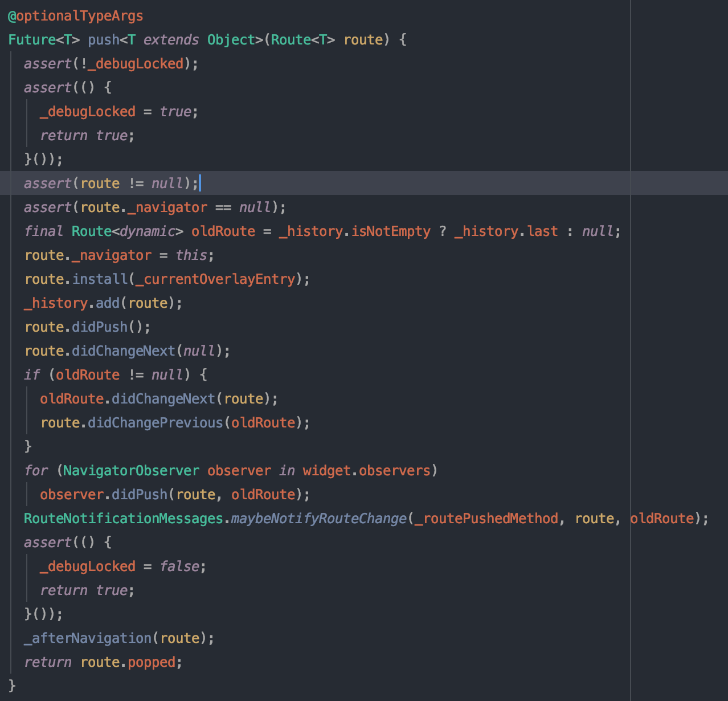Click assert(!_debugLocked) line

(111, 64)
